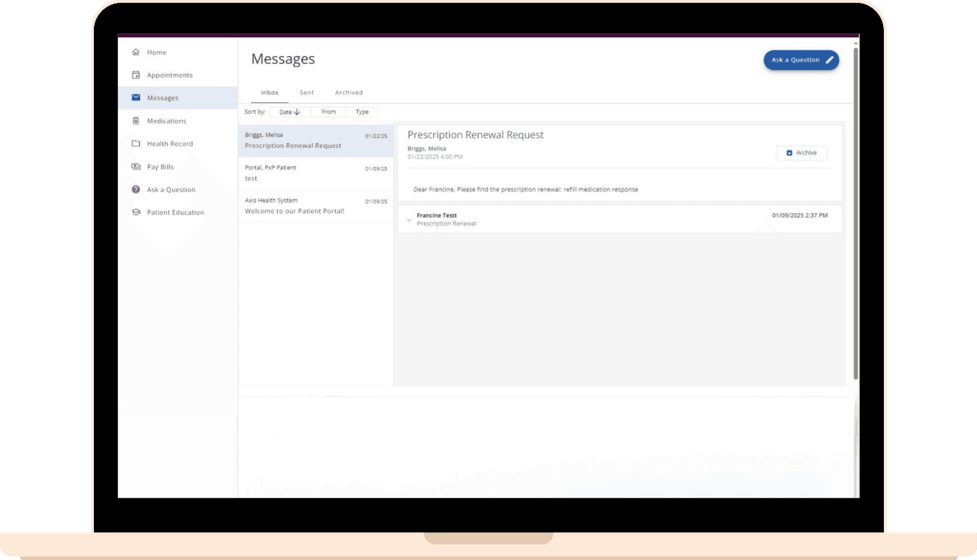Screen dimensions: 977x560
Task: Sort messages by Type
Action: (362, 112)
